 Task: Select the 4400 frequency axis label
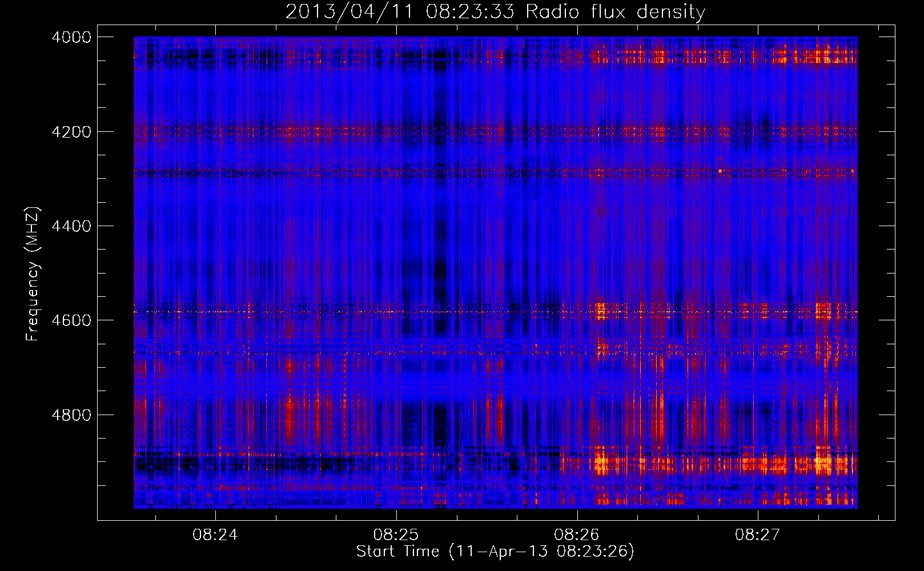tap(71, 226)
